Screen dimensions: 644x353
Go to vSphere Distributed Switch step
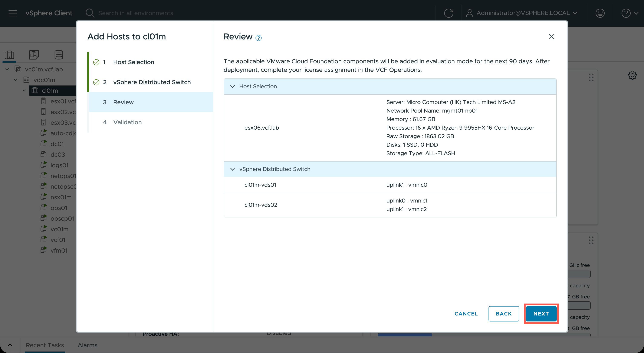click(x=152, y=82)
